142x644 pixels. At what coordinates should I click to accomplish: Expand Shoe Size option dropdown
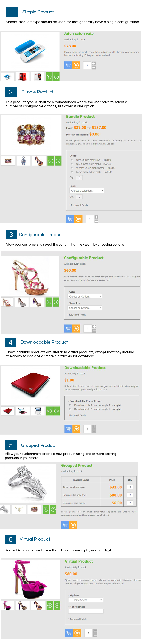click(x=85, y=308)
